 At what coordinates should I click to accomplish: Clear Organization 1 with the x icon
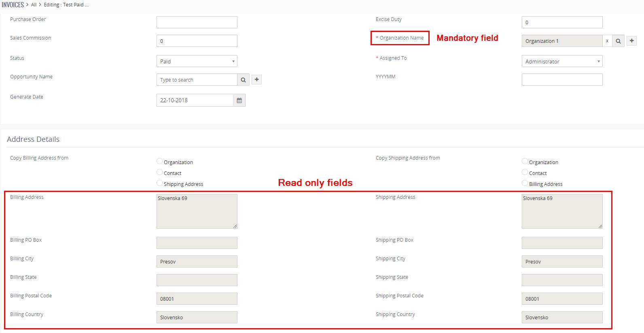click(607, 41)
